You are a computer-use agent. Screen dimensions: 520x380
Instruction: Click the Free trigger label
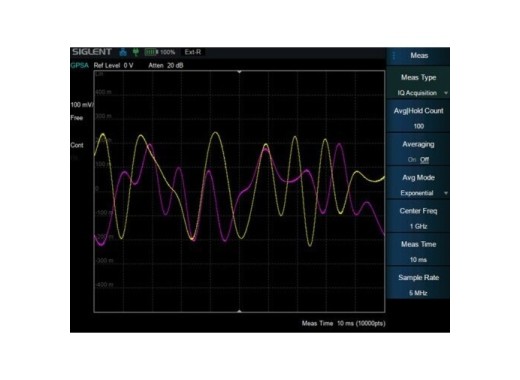click(77, 118)
